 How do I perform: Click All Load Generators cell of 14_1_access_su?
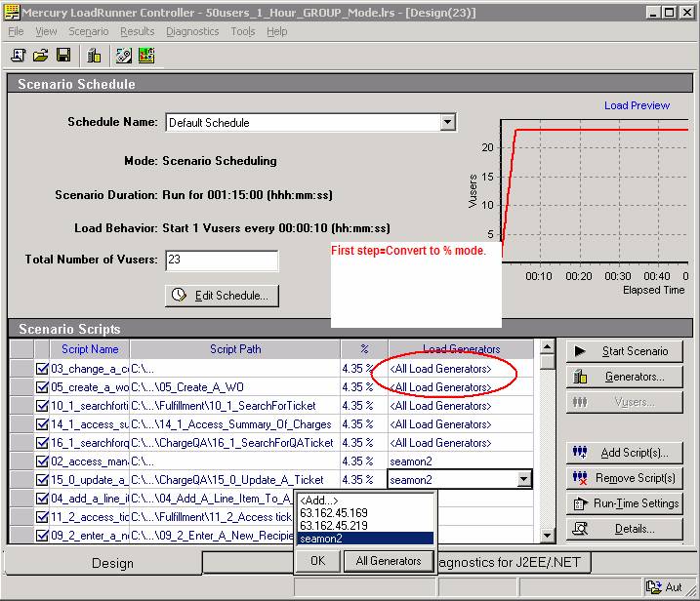pos(460,423)
